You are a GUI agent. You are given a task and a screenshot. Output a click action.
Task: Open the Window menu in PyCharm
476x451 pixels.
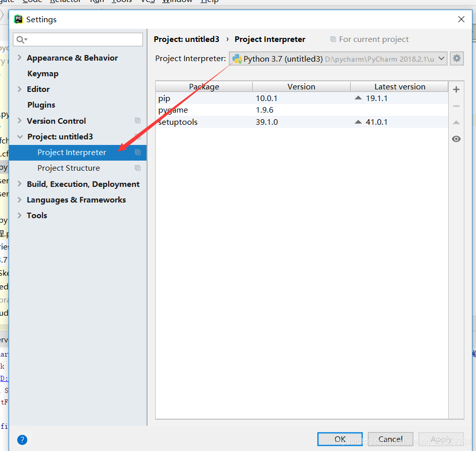[x=177, y=2]
